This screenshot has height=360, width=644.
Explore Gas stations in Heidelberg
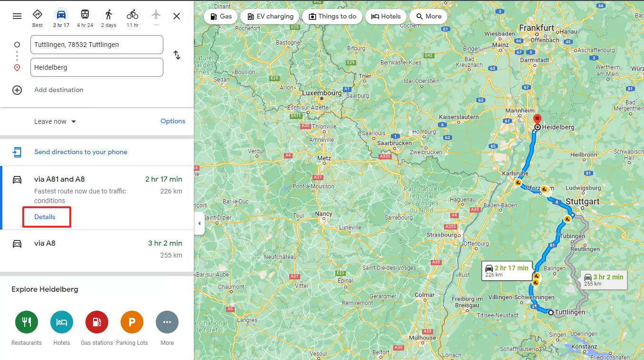point(97,328)
